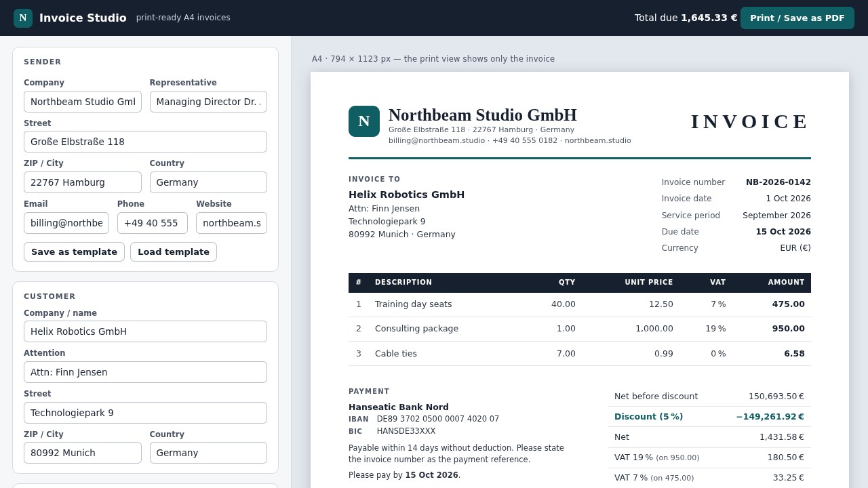This screenshot has height=488, width=868.
Task: Click the Training day seats row description
Action: (x=413, y=304)
